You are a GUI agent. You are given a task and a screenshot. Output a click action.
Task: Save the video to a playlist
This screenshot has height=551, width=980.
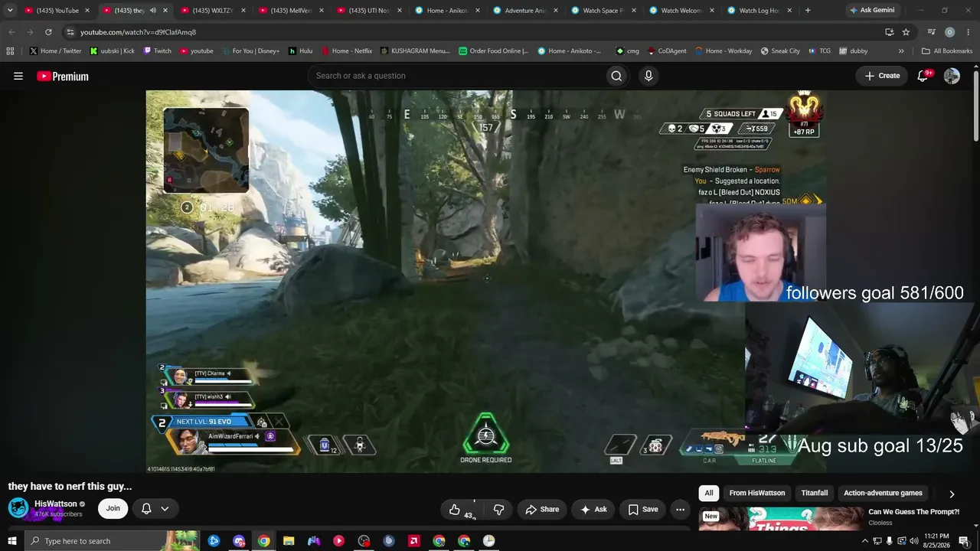(643, 510)
